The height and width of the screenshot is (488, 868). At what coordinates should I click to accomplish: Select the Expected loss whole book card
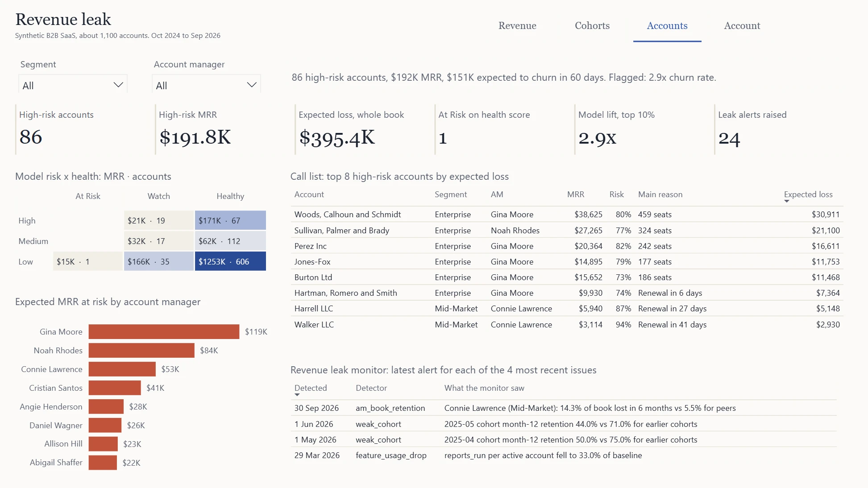click(x=361, y=129)
